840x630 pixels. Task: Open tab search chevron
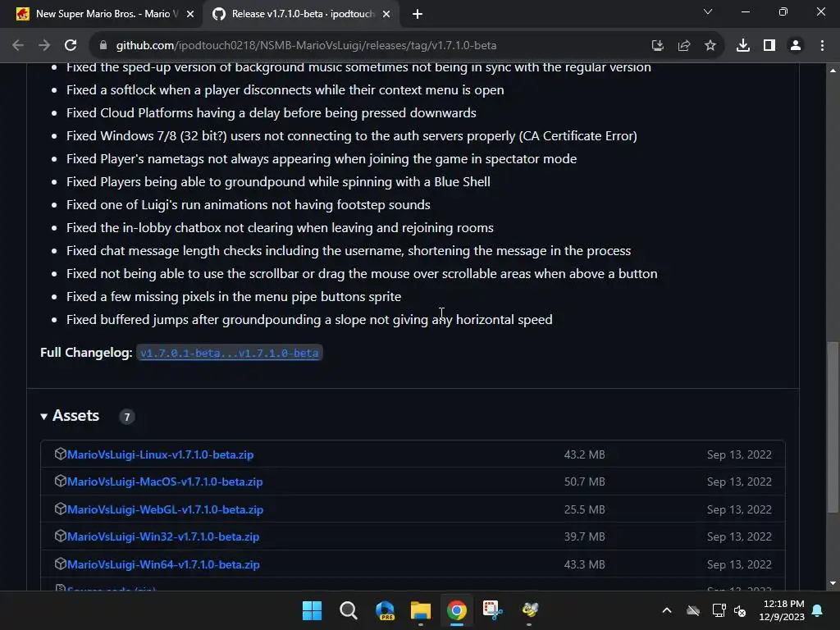pyautogui.click(x=708, y=11)
